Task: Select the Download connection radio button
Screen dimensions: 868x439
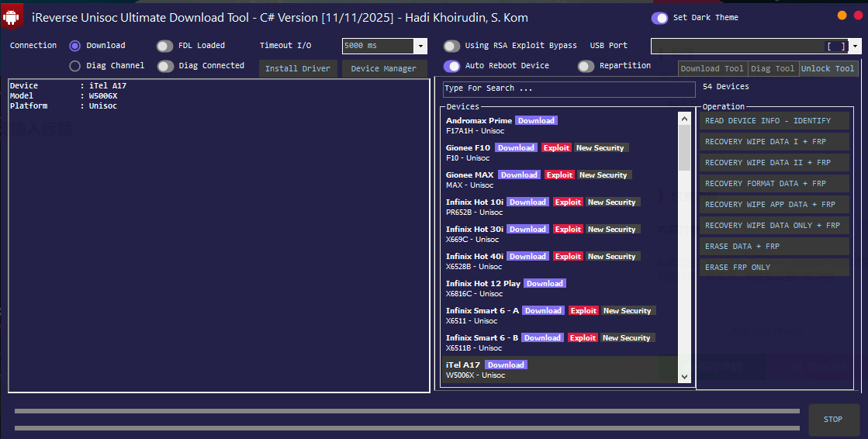Action: (x=74, y=46)
